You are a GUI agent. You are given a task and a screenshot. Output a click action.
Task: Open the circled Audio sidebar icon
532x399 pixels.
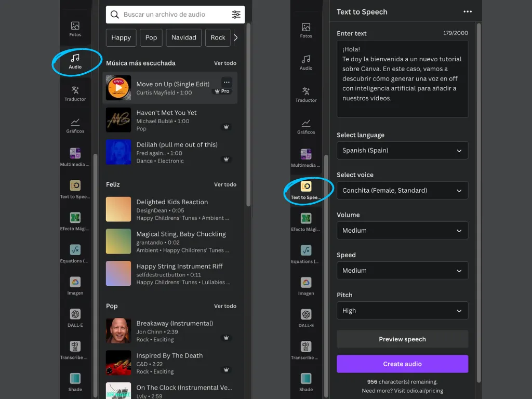pos(75,61)
